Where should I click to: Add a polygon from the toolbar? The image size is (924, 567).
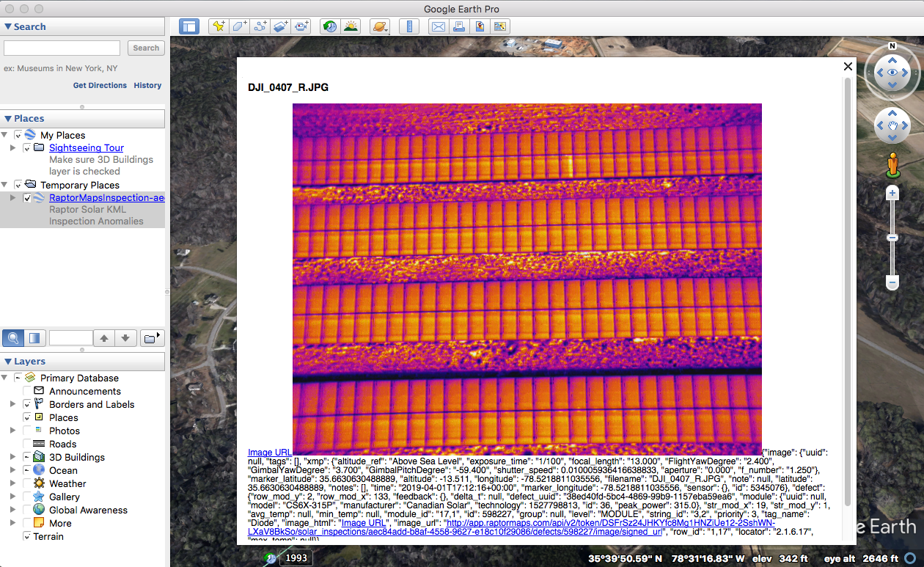(x=239, y=26)
